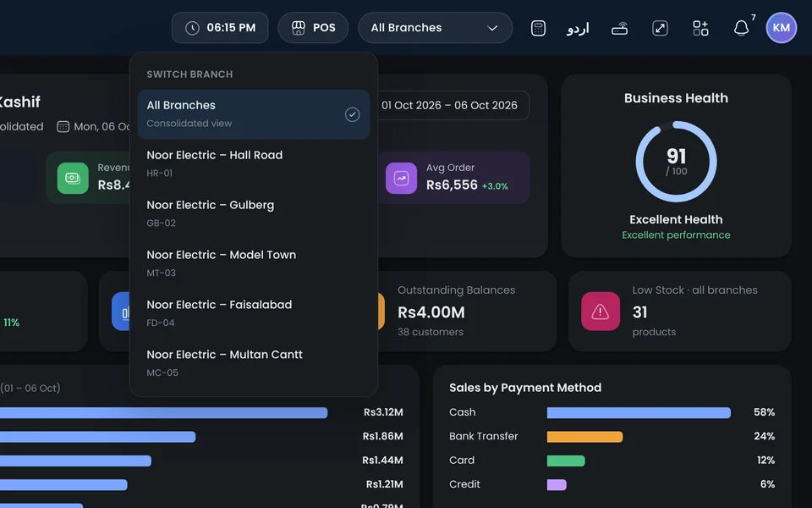Click the Business Health 91 score gauge
This screenshot has width=812, height=508.
pyautogui.click(x=677, y=162)
